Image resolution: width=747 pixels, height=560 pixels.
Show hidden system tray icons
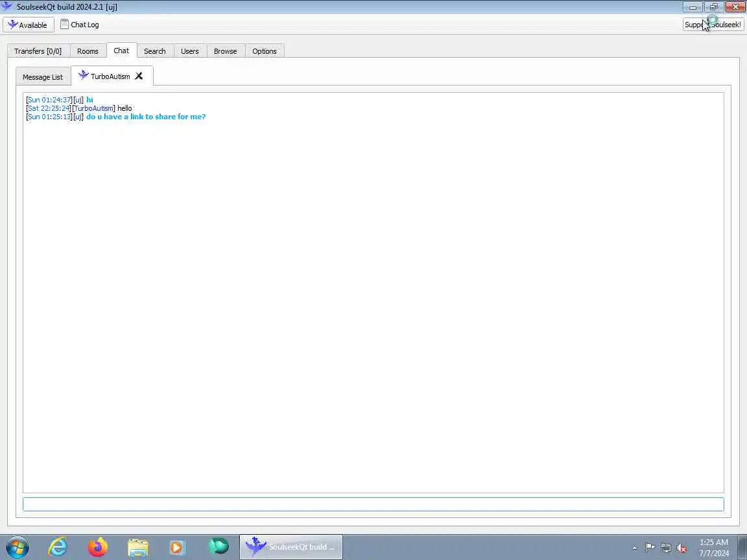point(634,548)
